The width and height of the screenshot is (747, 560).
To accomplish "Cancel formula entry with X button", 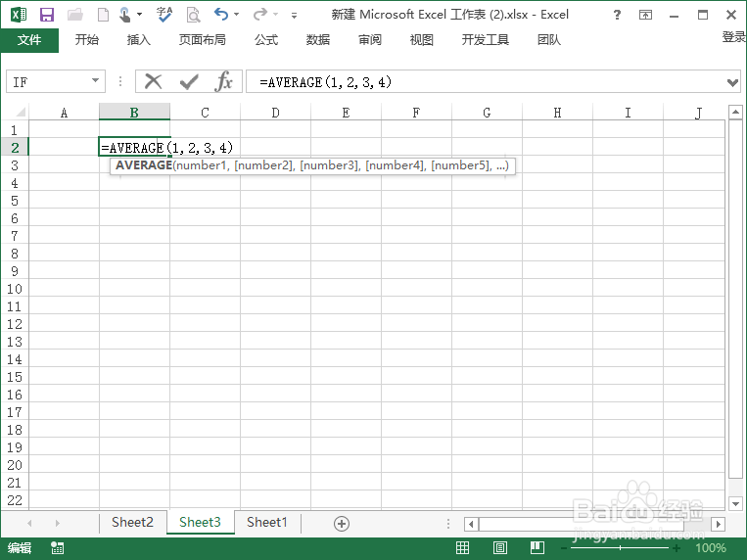I will (x=153, y=81).
